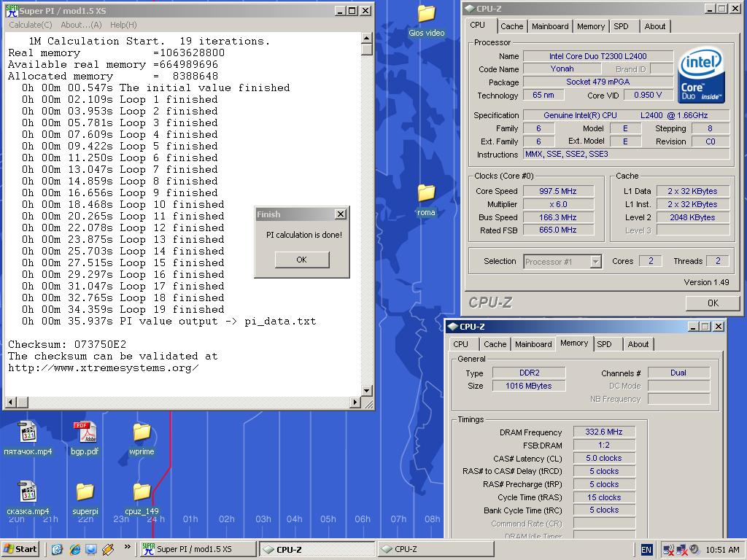Click OK button in upper CPU-Z window
The width and height of the screenshot is (747, 560).
click(x=713, y=303)
